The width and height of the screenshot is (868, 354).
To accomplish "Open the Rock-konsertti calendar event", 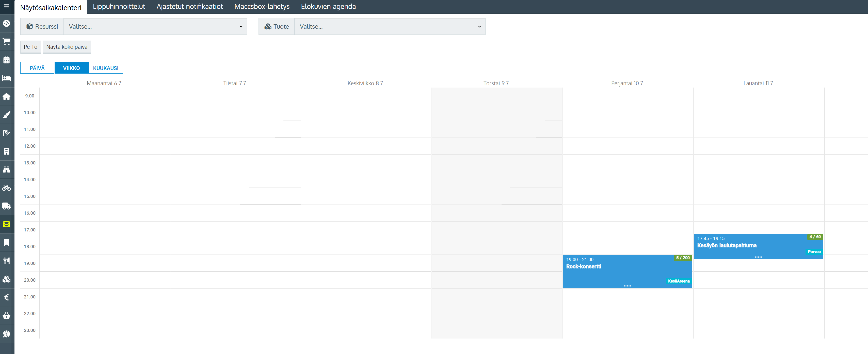I will 628,272.
